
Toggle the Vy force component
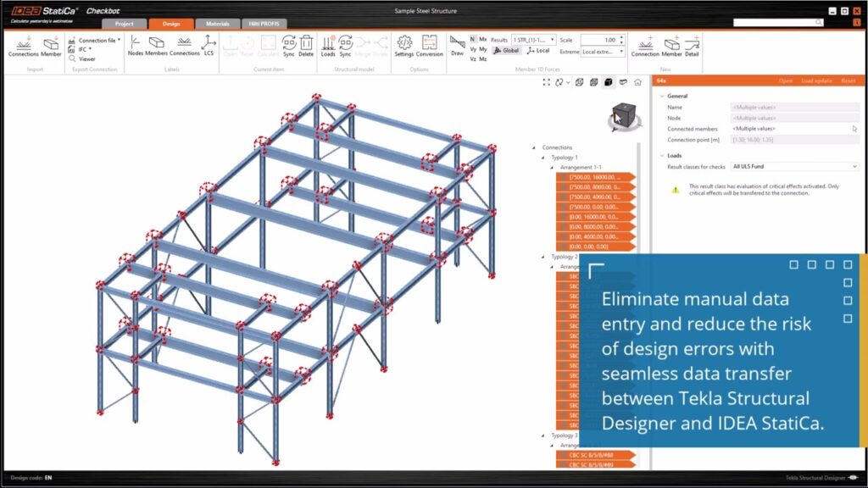(x=473, y=49)
